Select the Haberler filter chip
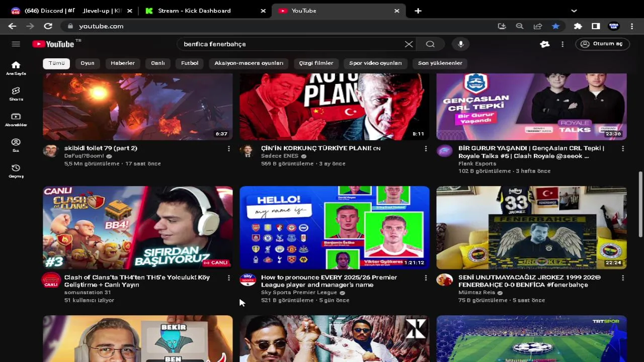Screen dimensions: 644x362 coord(123,63)
